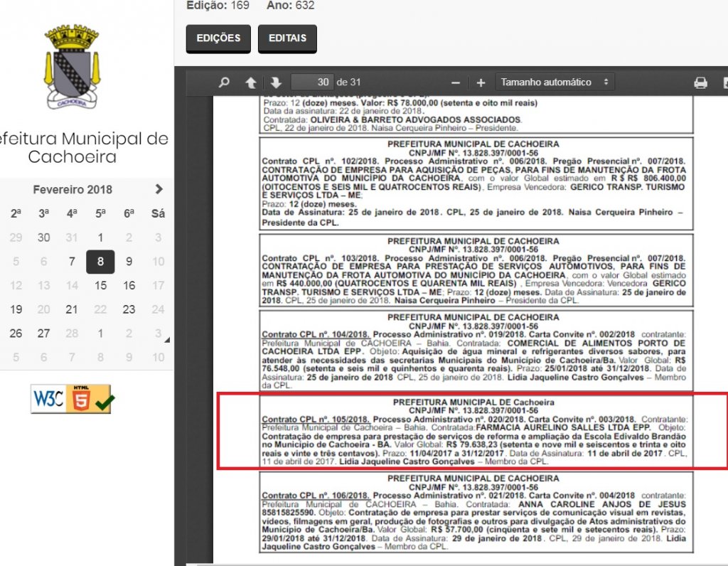The height and width of the screenshot is (566, 728).
Task: Print the PDF document
Action: click(x=700, y=82)
